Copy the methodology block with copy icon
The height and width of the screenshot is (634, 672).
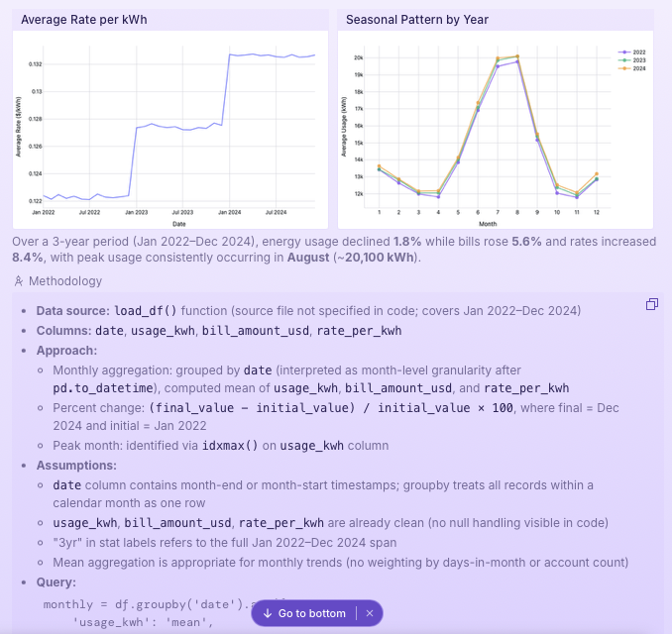(x=652, y=304)
